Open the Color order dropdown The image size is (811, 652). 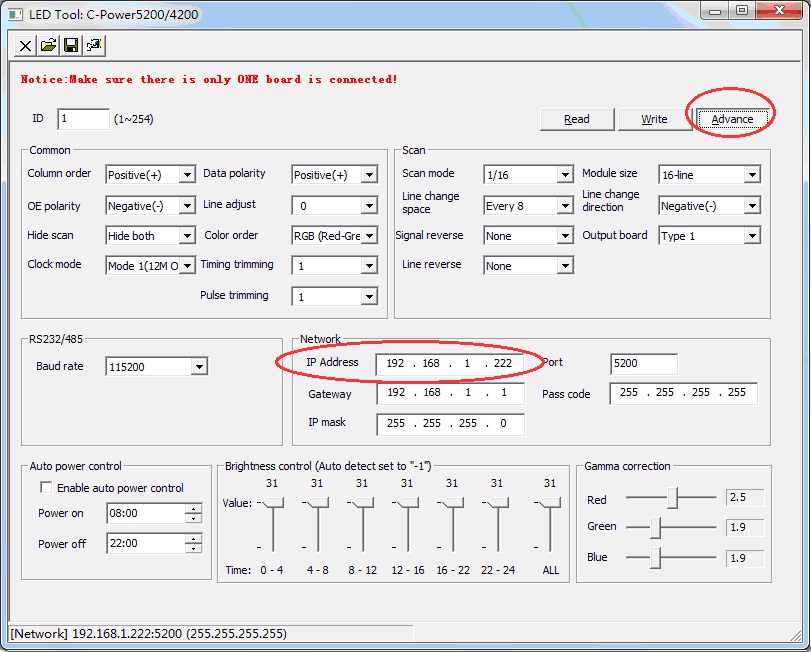pyautogui.click(x=369, y=236)
